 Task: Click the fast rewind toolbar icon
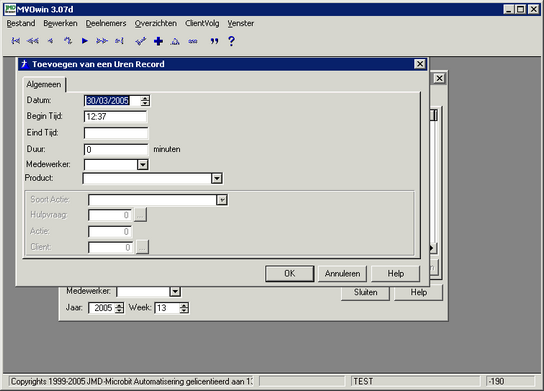33,41
